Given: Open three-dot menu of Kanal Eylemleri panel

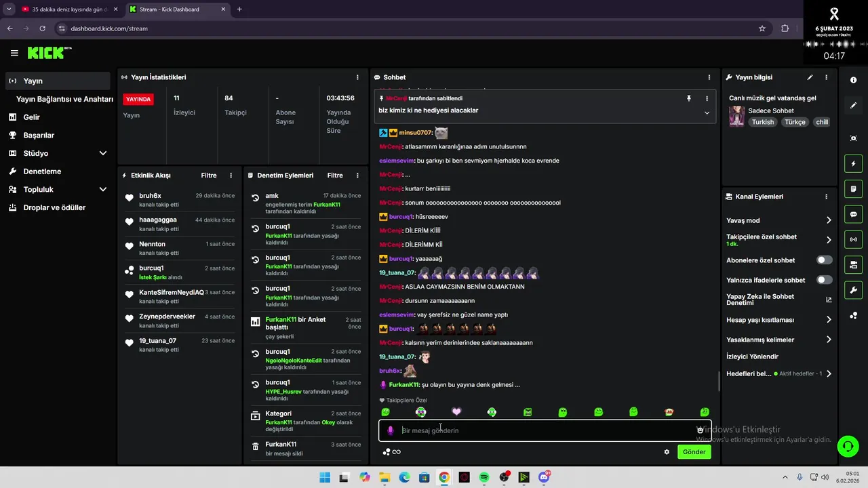Looking at the screenshot, I should click(x=826, y=197).
